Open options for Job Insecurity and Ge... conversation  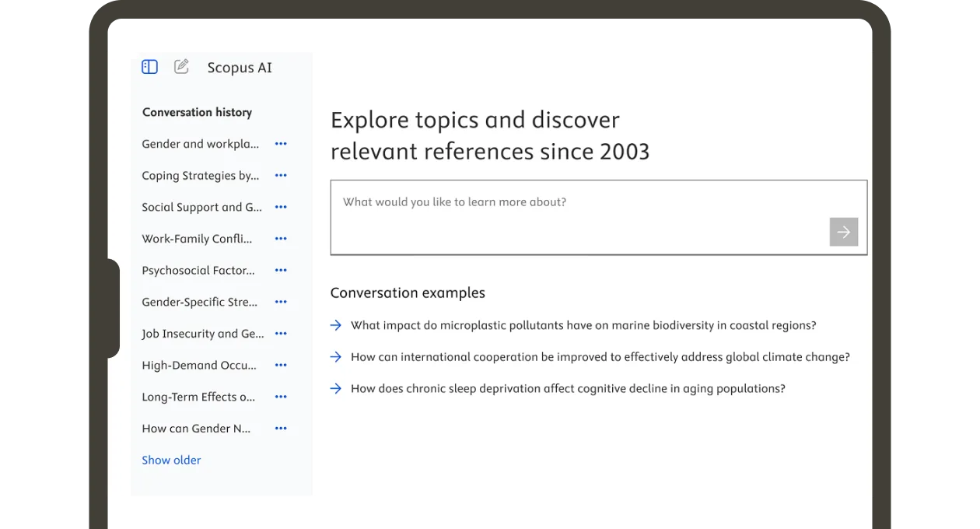[281, 333]
